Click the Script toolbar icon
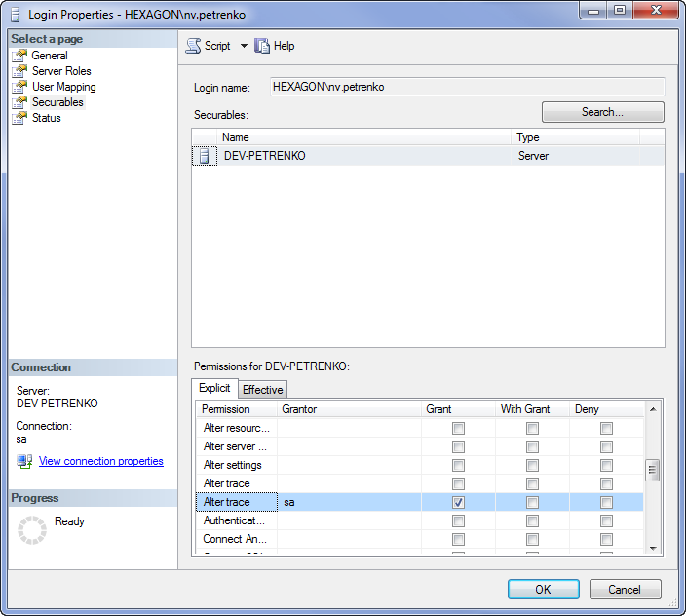Viewport: 686px width, 616px height. 193,46
